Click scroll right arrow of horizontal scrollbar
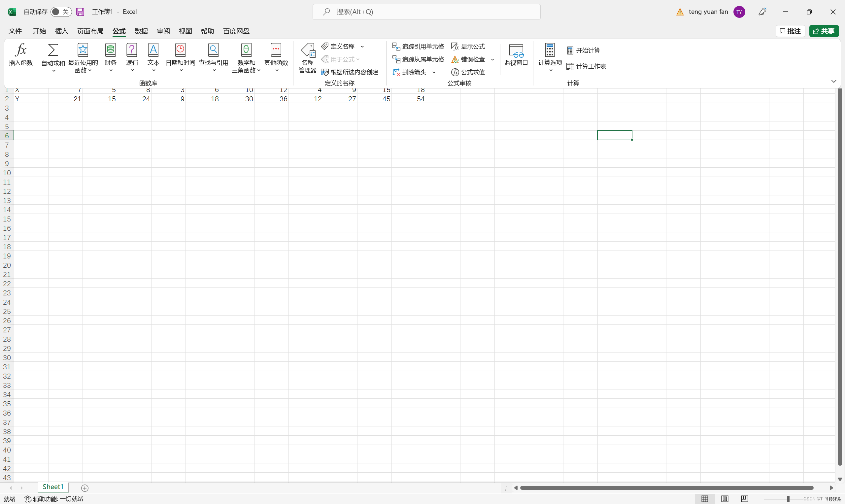 coord(831,488)
